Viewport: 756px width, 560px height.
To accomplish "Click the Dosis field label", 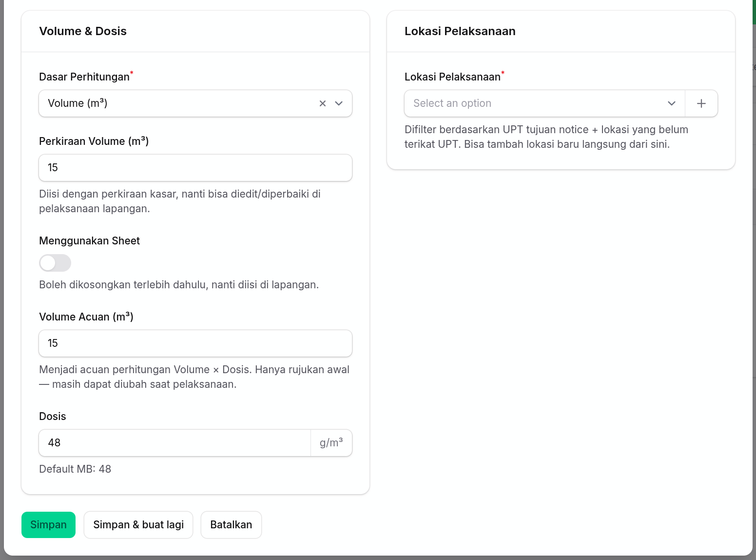I will click(53, 417).
